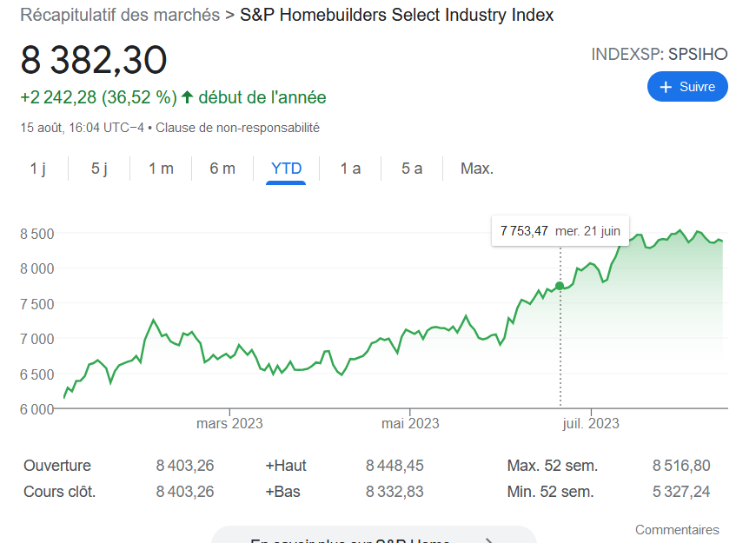Select the 1 j time range tab
The height and width of the screenshot is (543, 756).
point(37,169)
